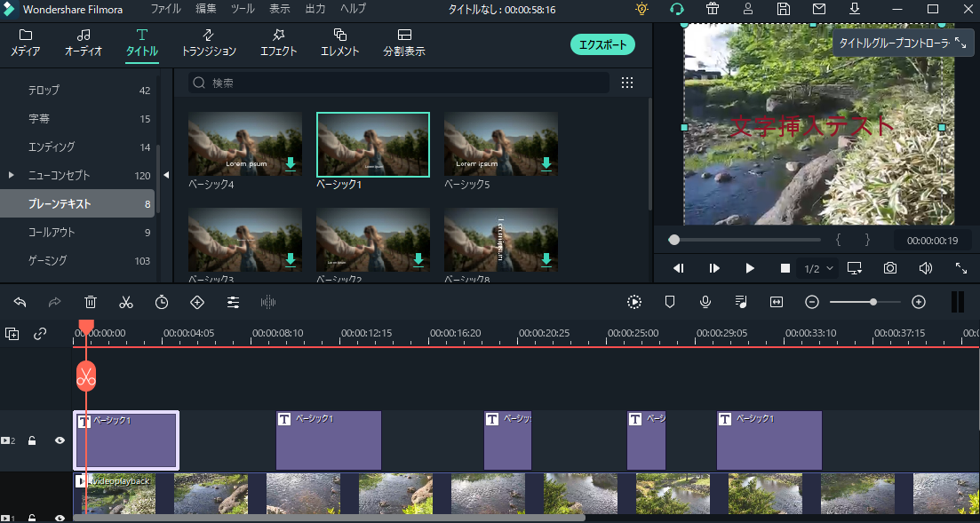This screenshot has height=523, width=980.
Task: Open the 表示 menu
Action: pyautogui.click(x=279, y=10)
